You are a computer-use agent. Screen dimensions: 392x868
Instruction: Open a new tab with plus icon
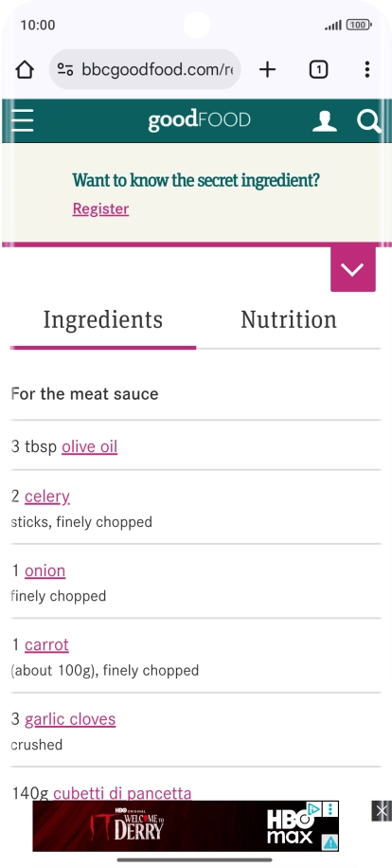(x=267, y=70)
